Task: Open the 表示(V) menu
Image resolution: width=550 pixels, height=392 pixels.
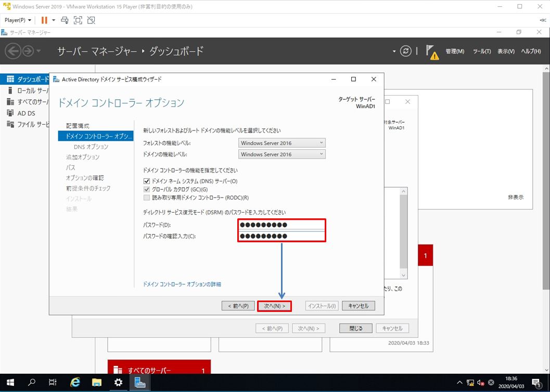Action: (x=506, y=51)
